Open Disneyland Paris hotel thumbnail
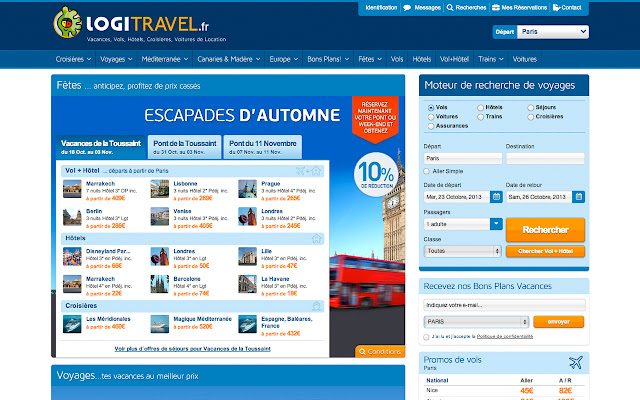The height and width of the screenshot is (400, 640). coord(72,257)
